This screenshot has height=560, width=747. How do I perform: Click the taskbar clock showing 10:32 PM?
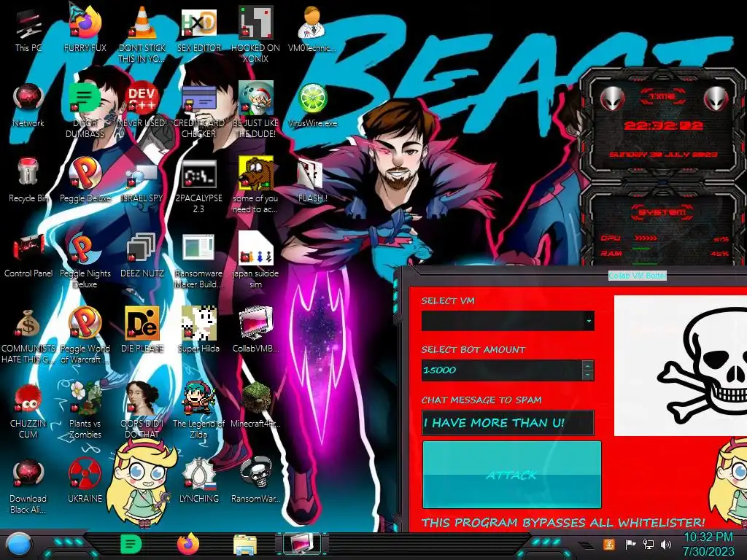[708, 544]
